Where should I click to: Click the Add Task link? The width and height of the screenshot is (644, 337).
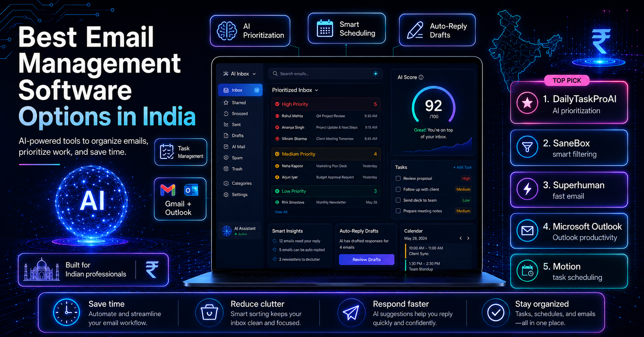pyautogui.click(x=462, y=167)
